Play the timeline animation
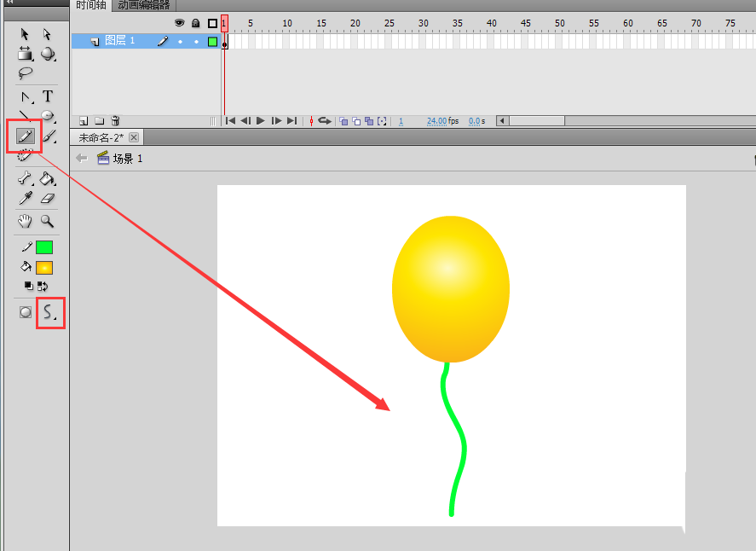Screen dimensions: 756x551 [x=261, y=120]
